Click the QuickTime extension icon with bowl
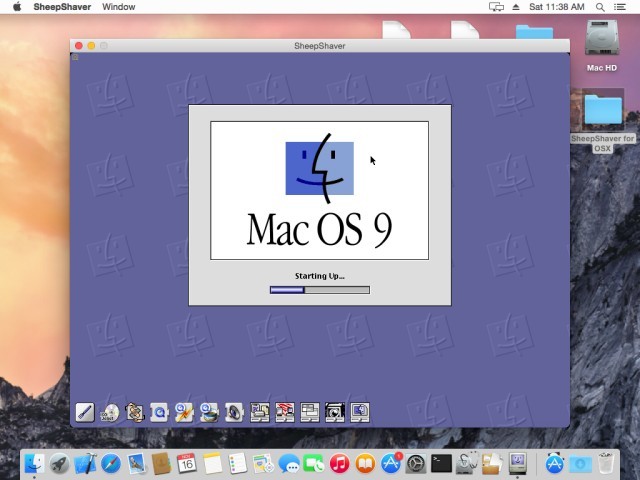The image size is (640, 480). 209,412
